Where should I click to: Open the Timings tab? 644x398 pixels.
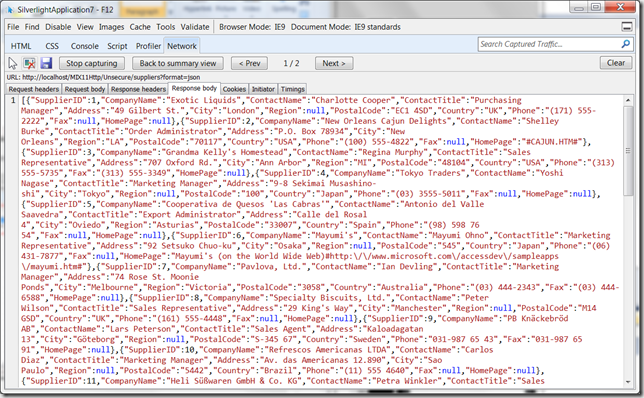coord(292,89)
